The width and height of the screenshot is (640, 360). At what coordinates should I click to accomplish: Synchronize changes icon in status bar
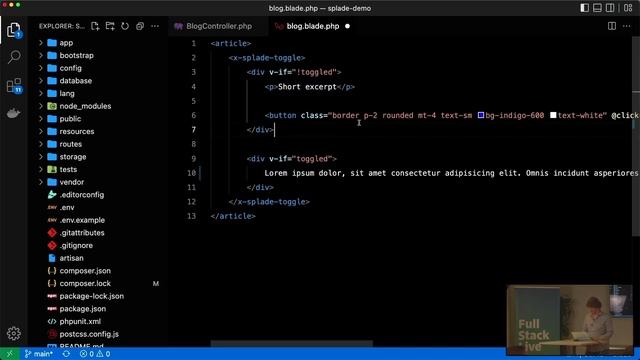pos(66,353)
